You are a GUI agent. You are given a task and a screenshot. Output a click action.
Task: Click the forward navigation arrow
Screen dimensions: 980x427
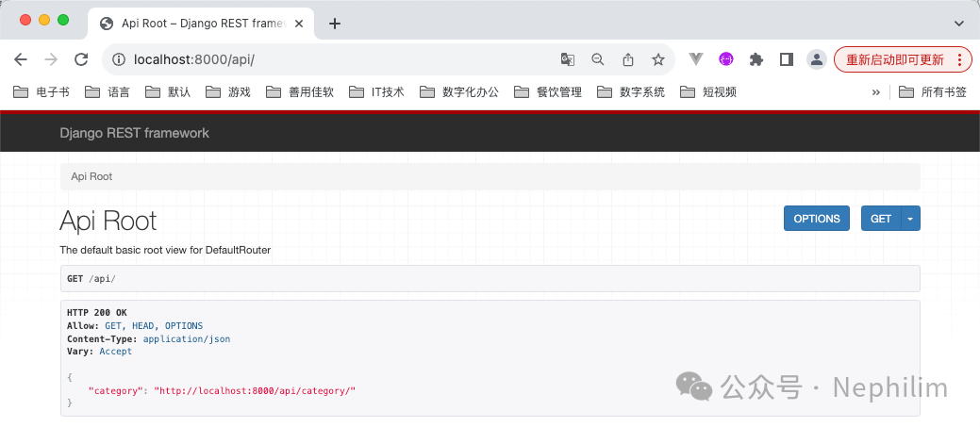pos(51,59)
